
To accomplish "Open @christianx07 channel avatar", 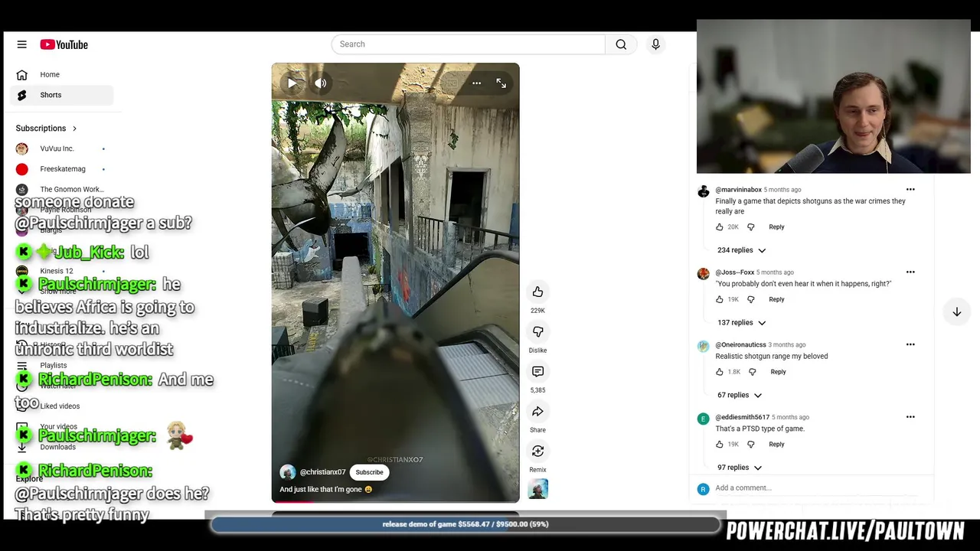I will pyautogui.click(x=288, y=472).
